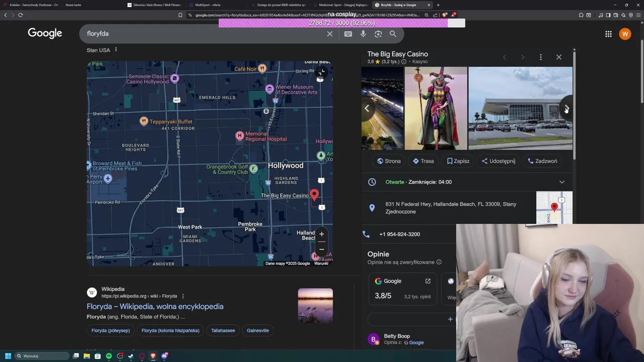Go back to the previous page
Viewport: 644px width, 362px height.
(6, 15)
